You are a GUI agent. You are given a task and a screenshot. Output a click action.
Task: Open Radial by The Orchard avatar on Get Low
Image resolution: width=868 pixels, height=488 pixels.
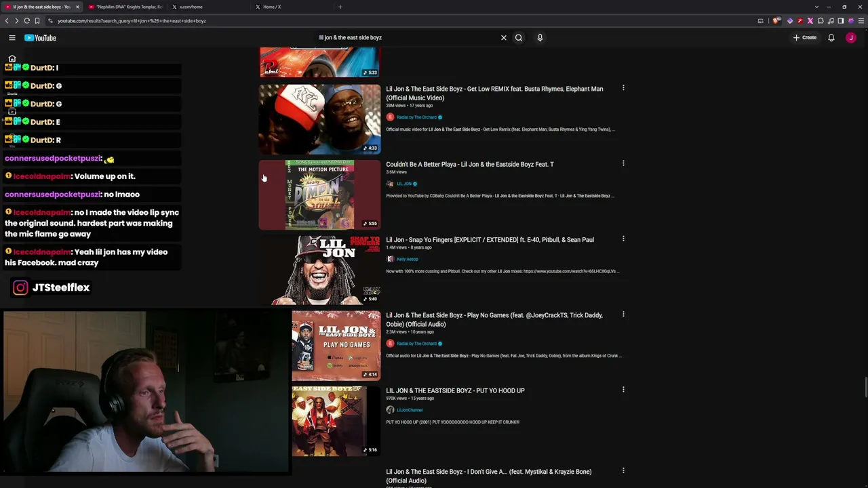pos(390,117)
